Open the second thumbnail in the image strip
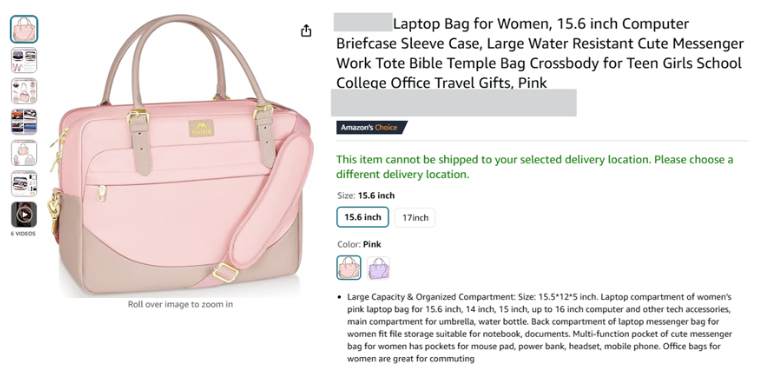Viewport: 758px width, 370px height. click(x=24, y=60)
